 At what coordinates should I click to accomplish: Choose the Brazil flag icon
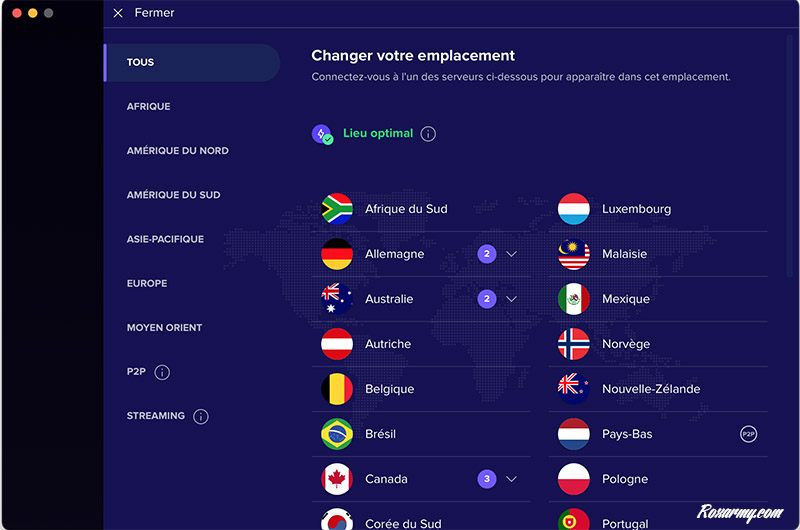[x=337, y=434]
